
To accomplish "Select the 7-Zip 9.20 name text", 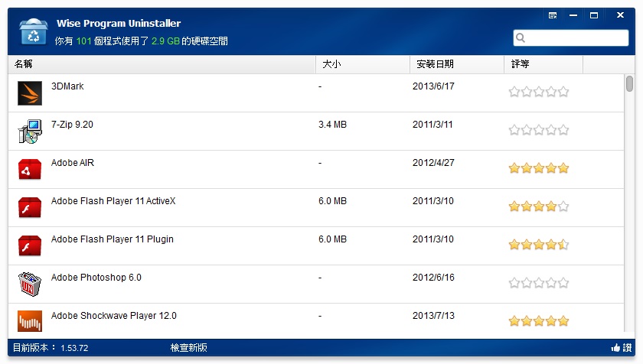I will 72,125.
